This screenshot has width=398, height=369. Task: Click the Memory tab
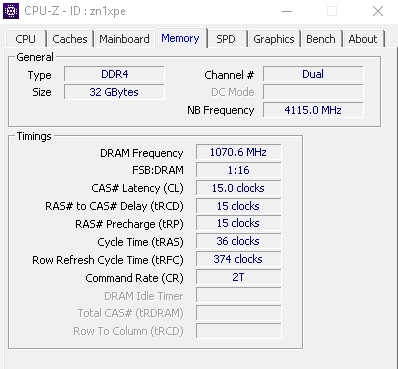180,38
